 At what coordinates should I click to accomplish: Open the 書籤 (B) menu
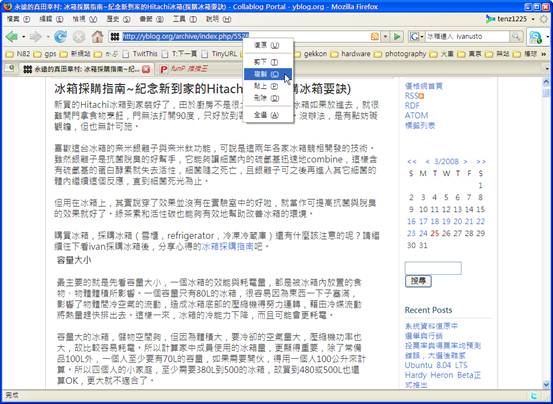(x=151, y=19)
